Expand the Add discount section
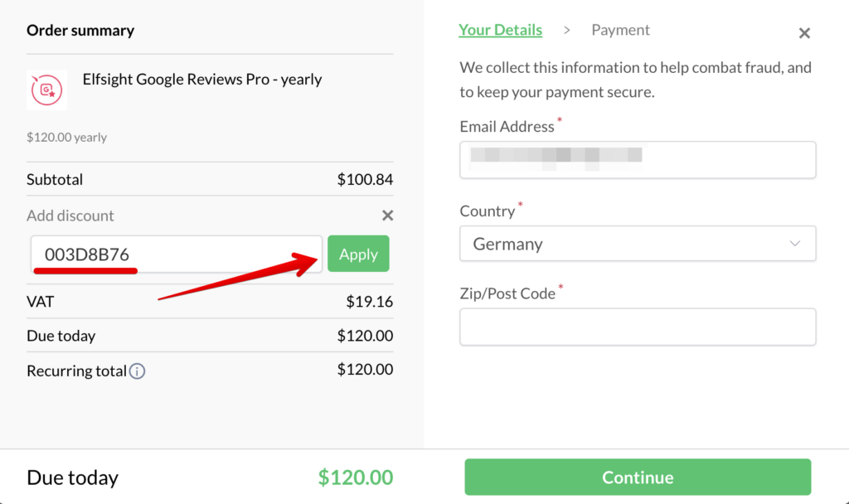 pos(70,216)
